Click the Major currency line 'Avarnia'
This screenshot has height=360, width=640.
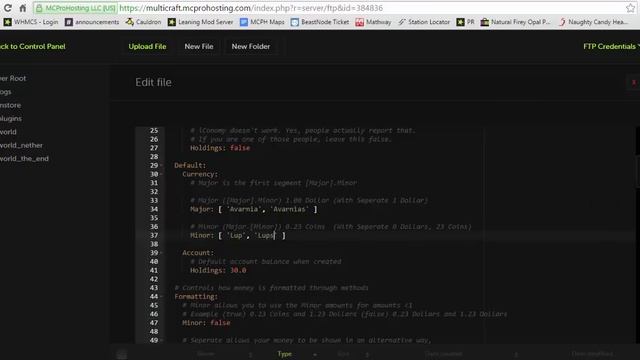pos(253,209)
